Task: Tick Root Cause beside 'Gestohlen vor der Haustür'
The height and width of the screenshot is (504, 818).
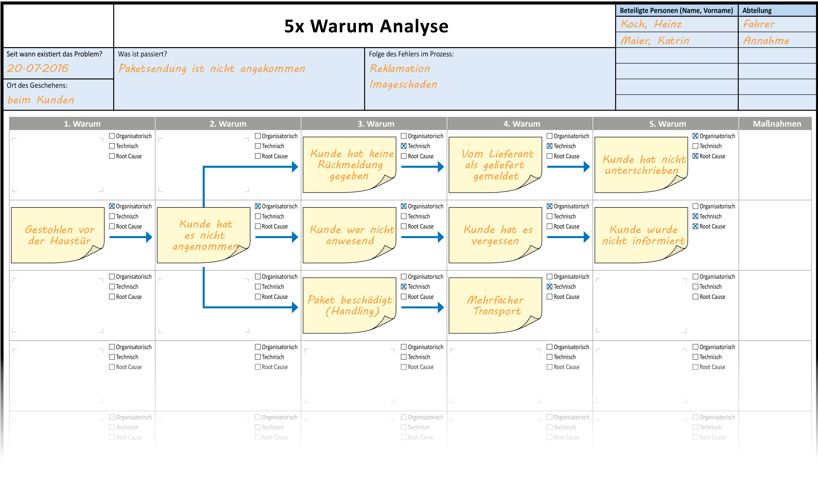Action: 112,226
